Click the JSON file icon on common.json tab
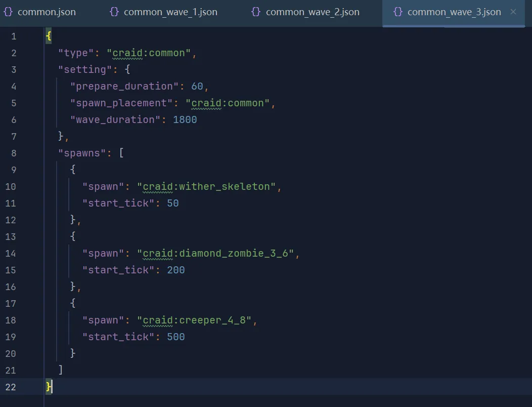Viewport: 532px width, 407px height. 8,12
